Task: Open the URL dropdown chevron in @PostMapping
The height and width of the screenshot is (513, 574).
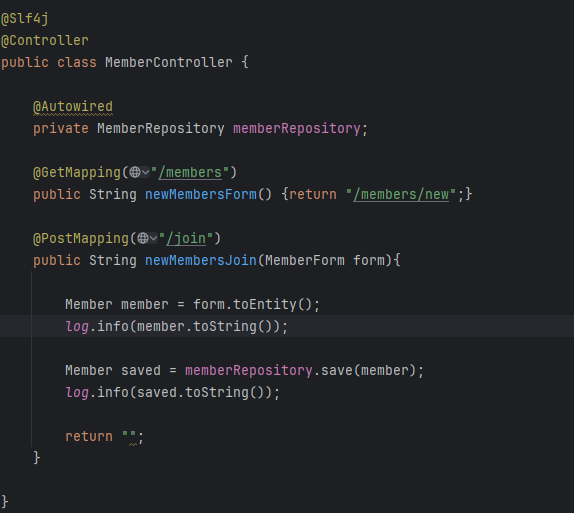Action: point(153,238)
